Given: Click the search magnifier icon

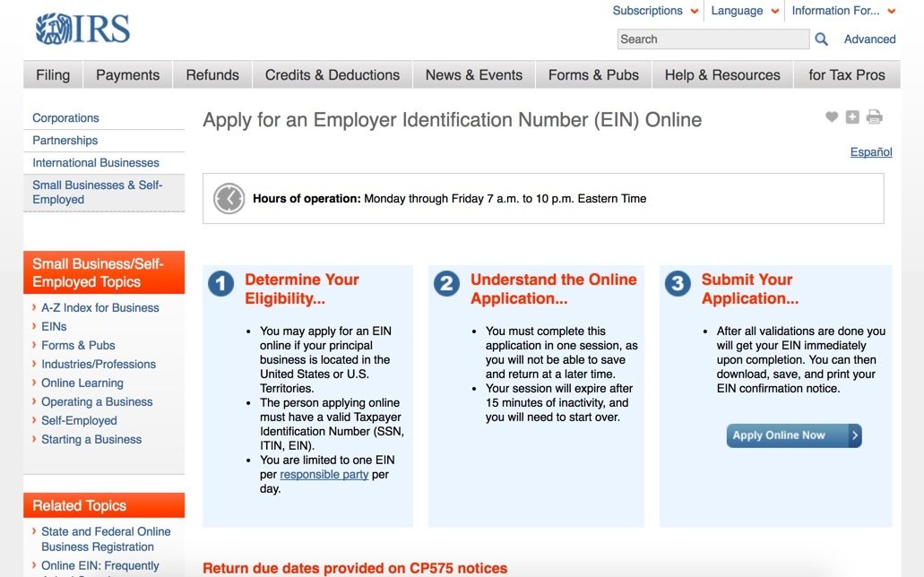Looking at the screenshot, I should pyautogui.click(x=821, y=39).
